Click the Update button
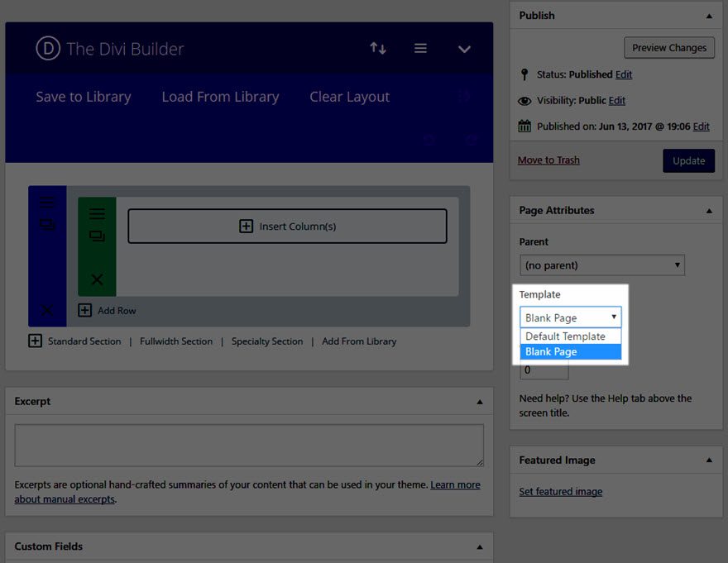Viewport: 728px width, 563px height. 688,160
